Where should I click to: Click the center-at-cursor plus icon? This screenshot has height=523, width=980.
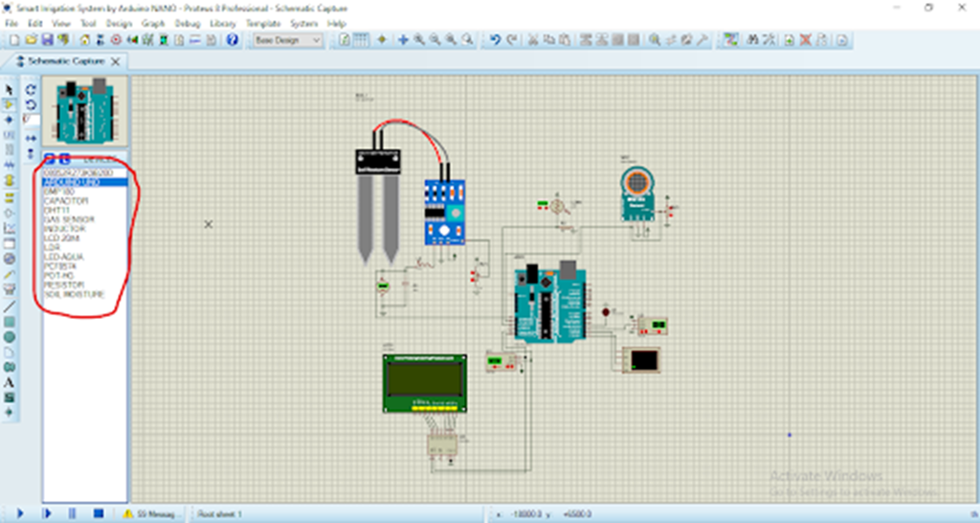pos(403,40)
